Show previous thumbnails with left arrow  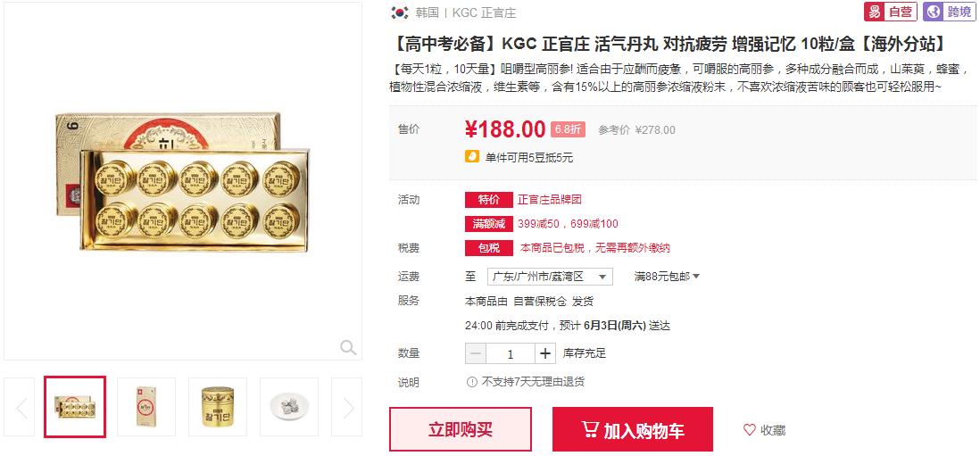click(x=21, y=408)
